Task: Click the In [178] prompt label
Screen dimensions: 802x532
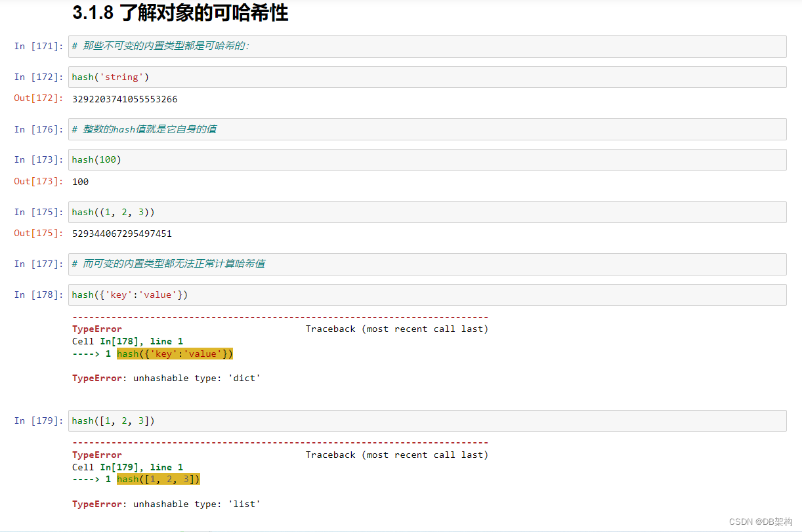Action: pos(39,295)
